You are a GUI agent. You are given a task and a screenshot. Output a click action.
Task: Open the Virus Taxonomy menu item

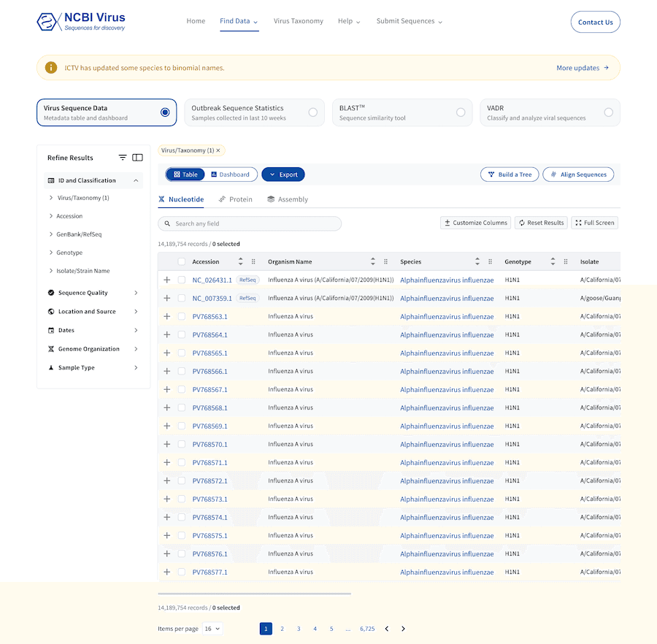299,21
